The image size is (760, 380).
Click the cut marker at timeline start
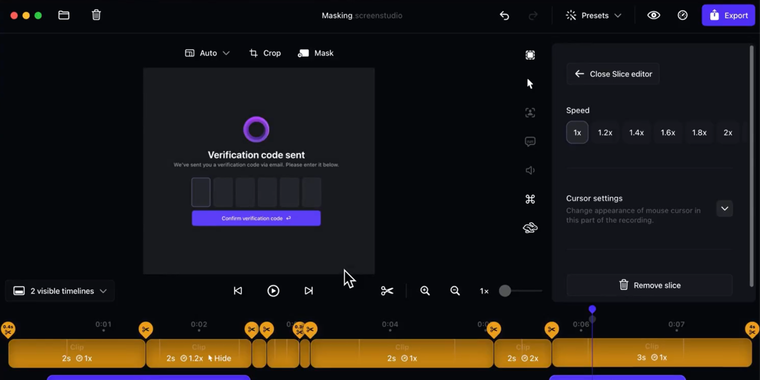tap(8, 330)
